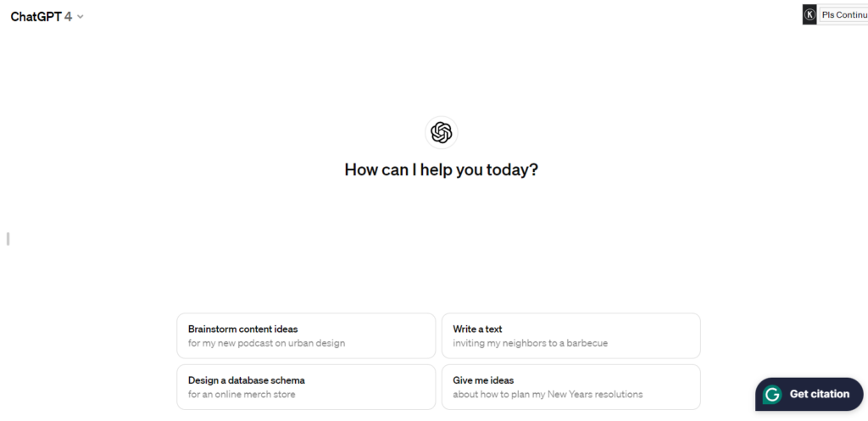Click 'for an online merch store' subtitle

pyautogui.click(x=242, y=394)
